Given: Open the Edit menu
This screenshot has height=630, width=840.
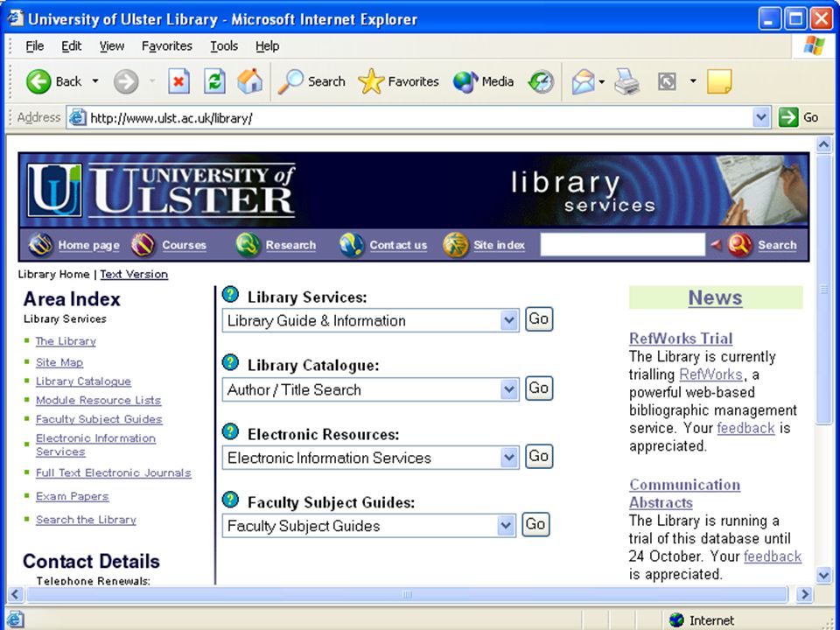Looking at the screenshot, I should pyautogui.click(x=71, y=46).
